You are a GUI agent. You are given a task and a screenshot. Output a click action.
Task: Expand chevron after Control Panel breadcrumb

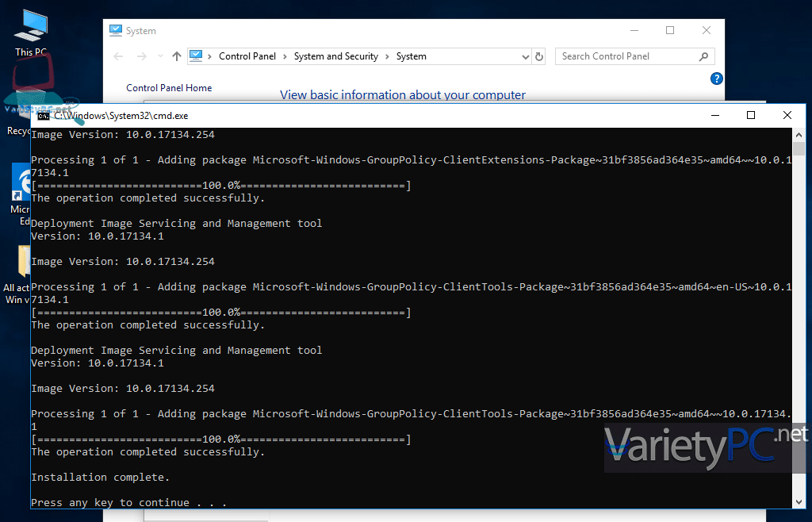[x=285, y=56]
